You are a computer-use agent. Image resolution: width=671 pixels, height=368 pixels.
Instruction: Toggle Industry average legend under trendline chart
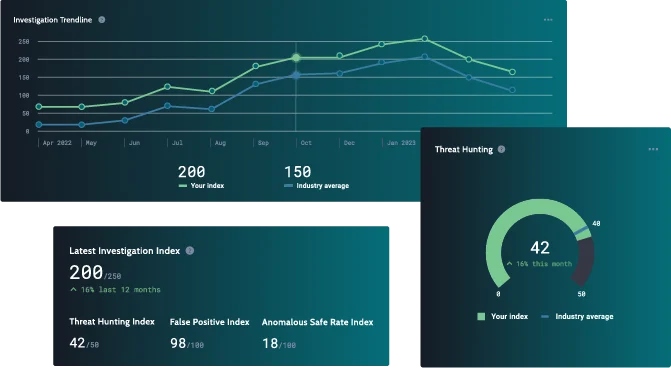point(317,186)
